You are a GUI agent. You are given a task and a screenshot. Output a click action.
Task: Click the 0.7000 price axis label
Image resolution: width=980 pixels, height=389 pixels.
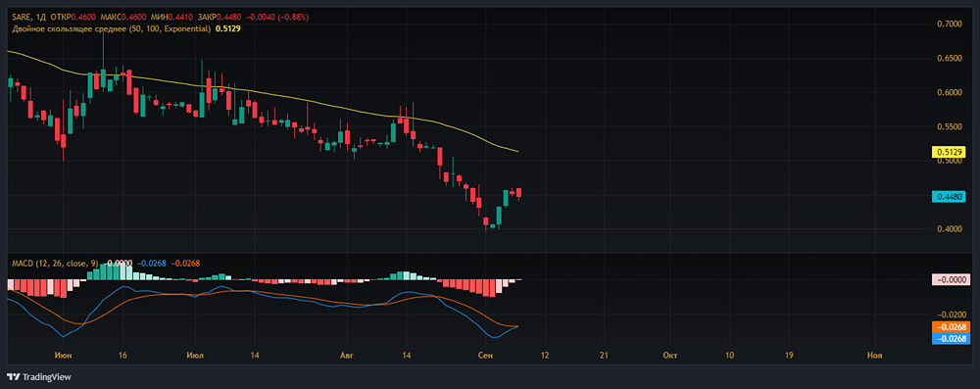click(950, 24)
